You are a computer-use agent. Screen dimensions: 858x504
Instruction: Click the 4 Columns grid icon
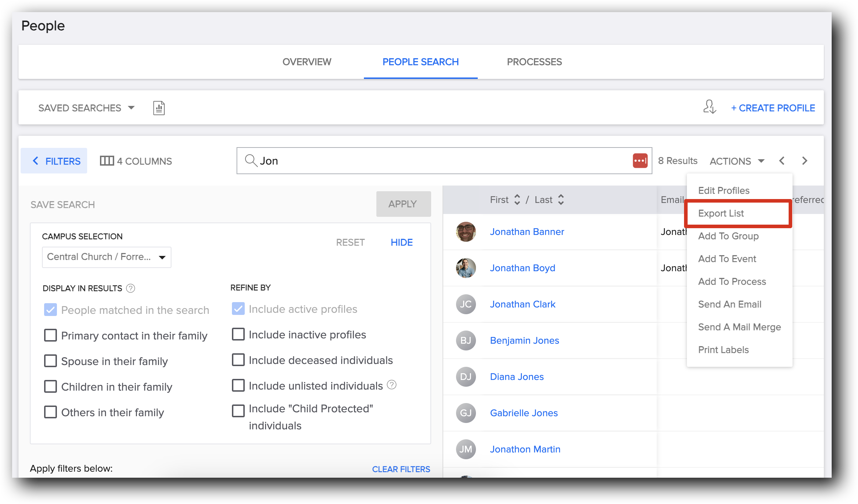point(107,161)
